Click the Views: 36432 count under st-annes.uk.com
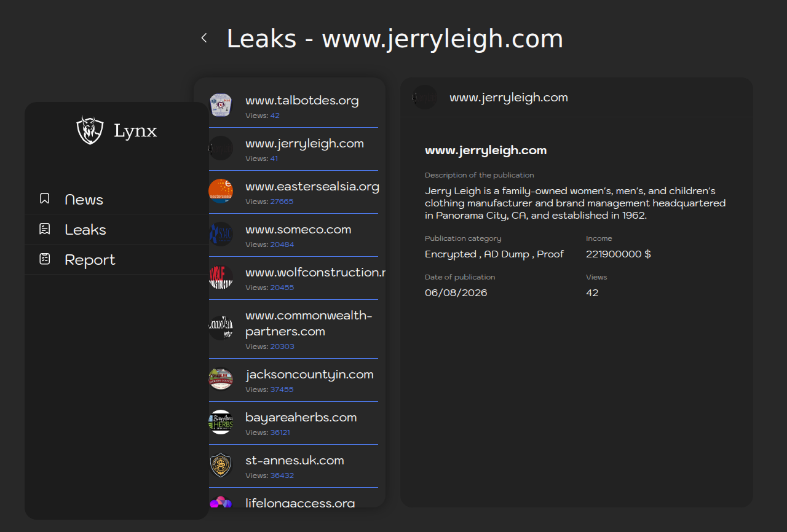The width and height of the screenshot is (787, 532). click(270, 475)
